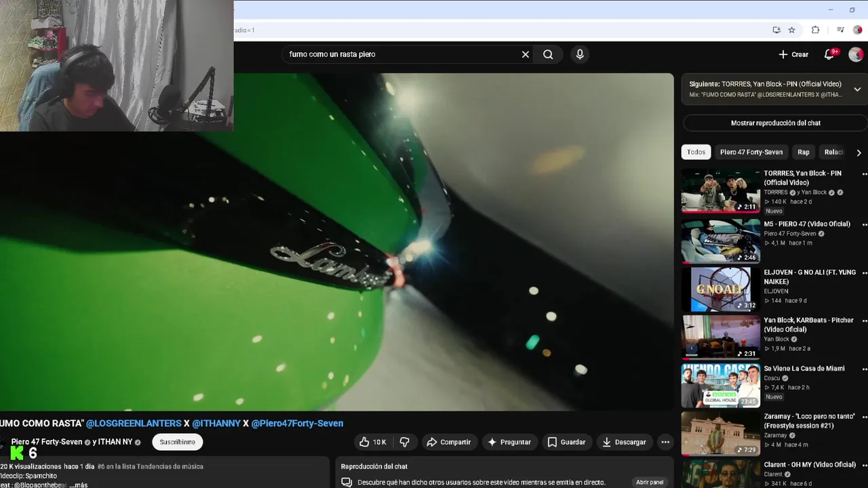Click Descargar to download video

(x=624, y=442)
